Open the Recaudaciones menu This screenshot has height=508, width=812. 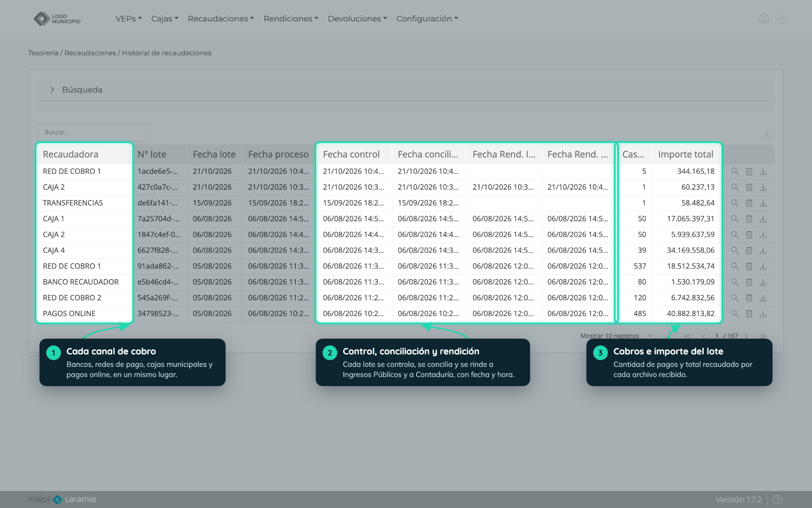[221, 19]
